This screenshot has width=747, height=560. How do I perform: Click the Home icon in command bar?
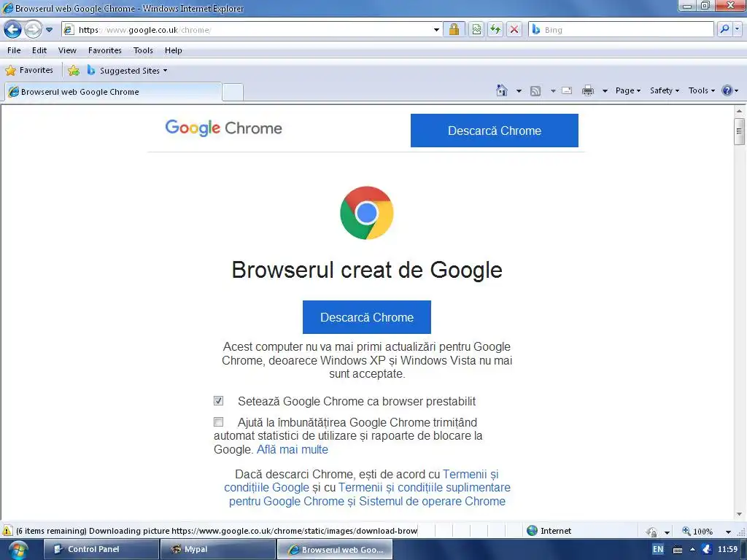click(502, 90)
